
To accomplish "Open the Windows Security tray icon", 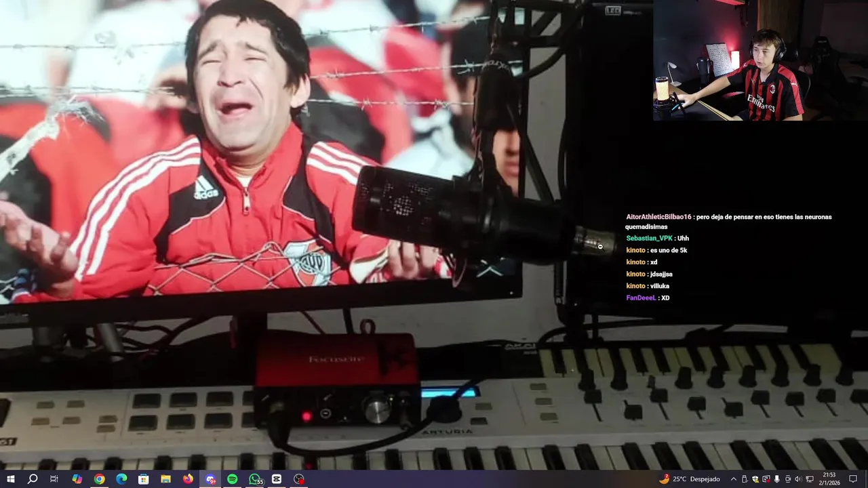I will point(755,479).
